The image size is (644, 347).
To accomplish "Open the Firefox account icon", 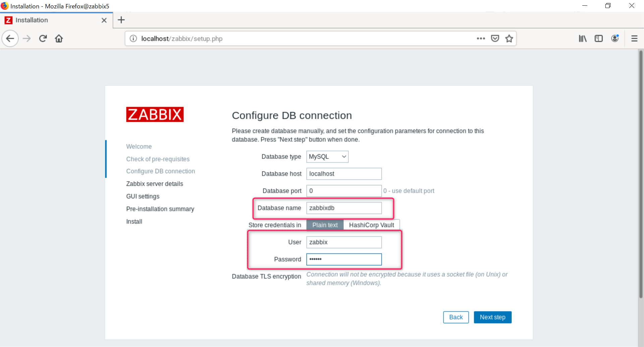I will 615,39.
